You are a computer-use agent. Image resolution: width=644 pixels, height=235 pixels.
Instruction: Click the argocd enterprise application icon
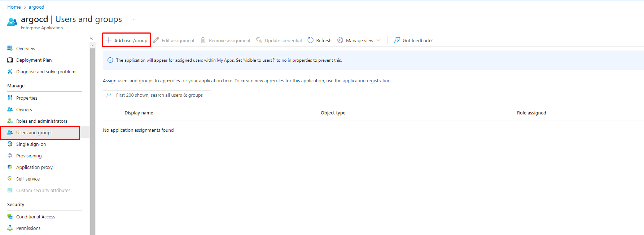tap(12, 22)
